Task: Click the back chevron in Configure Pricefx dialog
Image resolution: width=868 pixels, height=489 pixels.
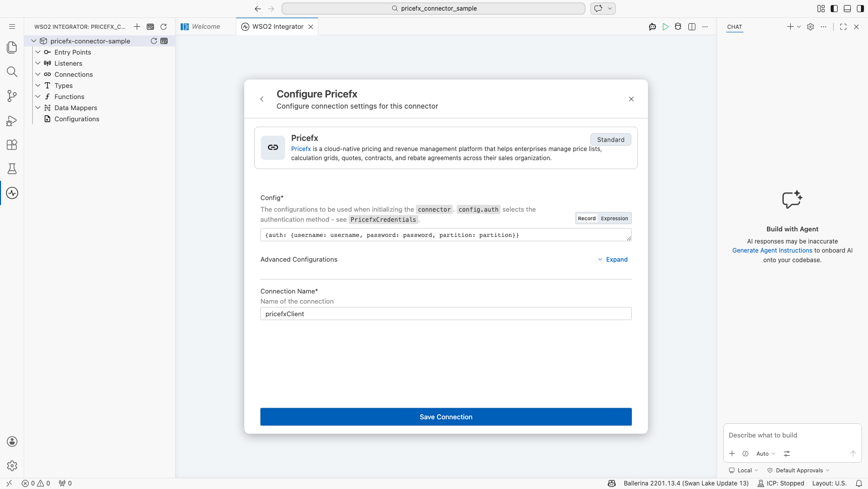Action: tap(262, 99)
